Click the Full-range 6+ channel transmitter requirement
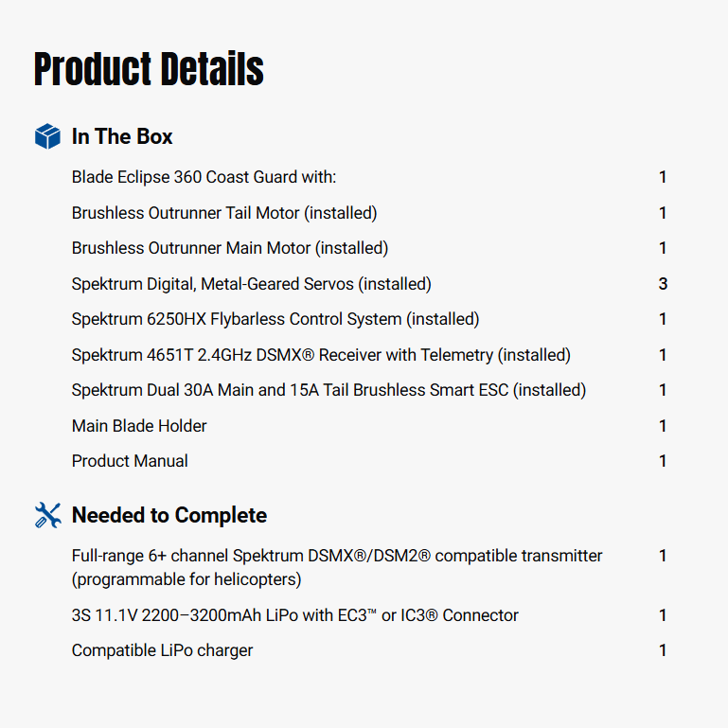The width and height of the screenshot is (728, 728). 336,566
